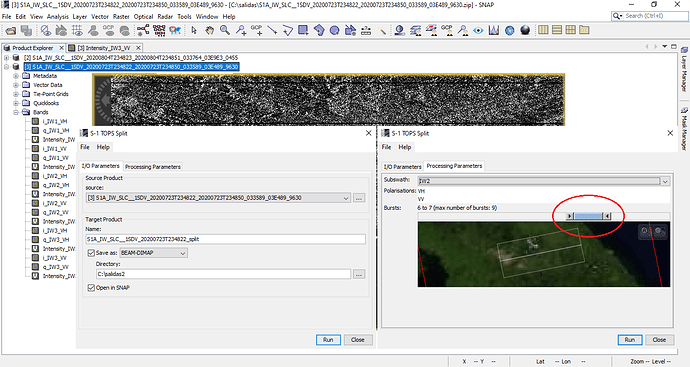The height and width of the screenshot is (367, 690).
Task: Activate the selection arrow tool
Action: coord(194,30)
